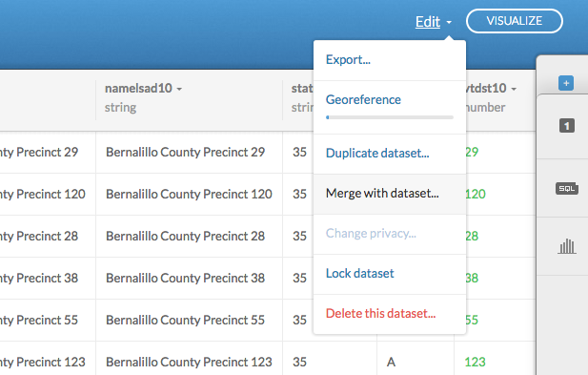Click state value 35 in Precinct 120 row
This screenshot has height=375, width=588.
coord(299,194)
